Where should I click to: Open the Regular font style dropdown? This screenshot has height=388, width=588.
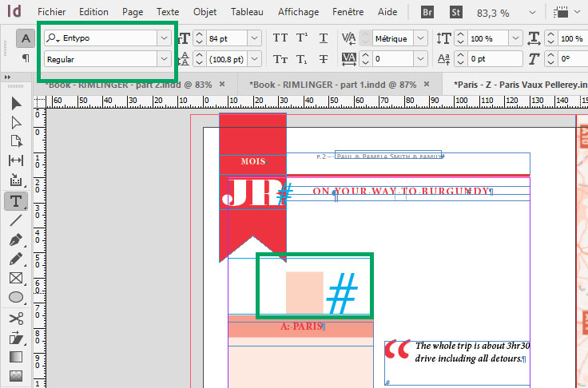(x=164, y=59)
